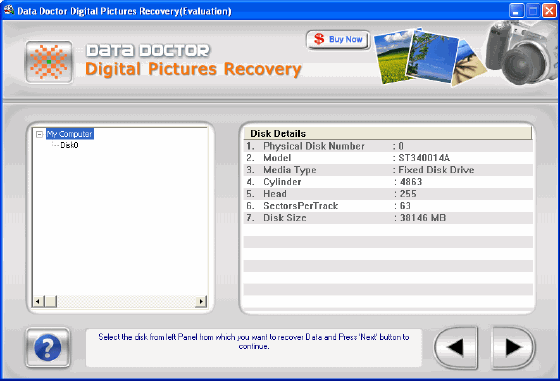Screen dimensions: 560x381
Task: Select My Computer in the tree
Action: click(70, 134)
